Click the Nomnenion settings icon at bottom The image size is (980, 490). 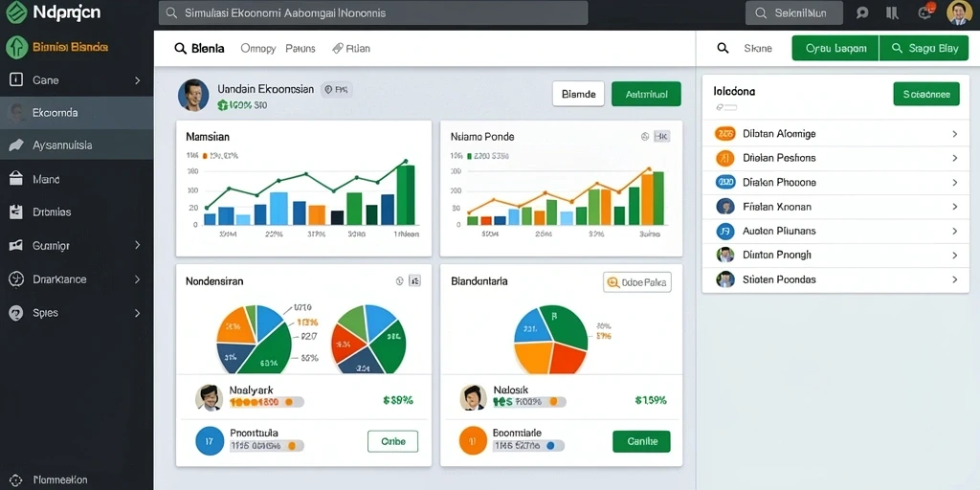15,480
